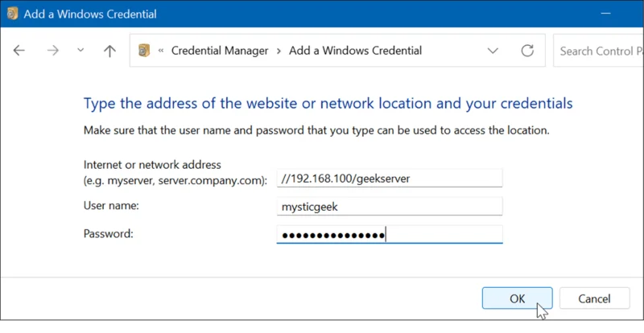Click the title bar Credential Manager icon
The height and width of the screenshot is (333, 644).
pyautogui.click(x=12, y=14)
